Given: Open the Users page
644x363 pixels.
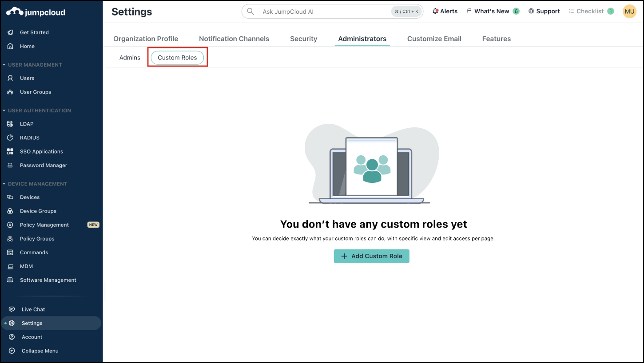Looking at the screenshot, I should point(27,78).
